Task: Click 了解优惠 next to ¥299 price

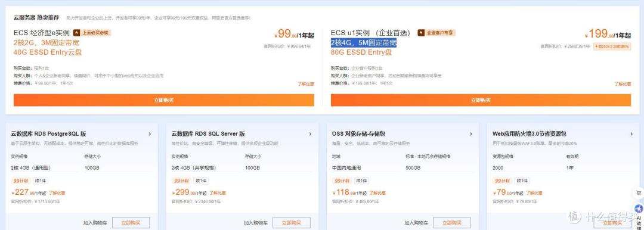Action: 217,192
